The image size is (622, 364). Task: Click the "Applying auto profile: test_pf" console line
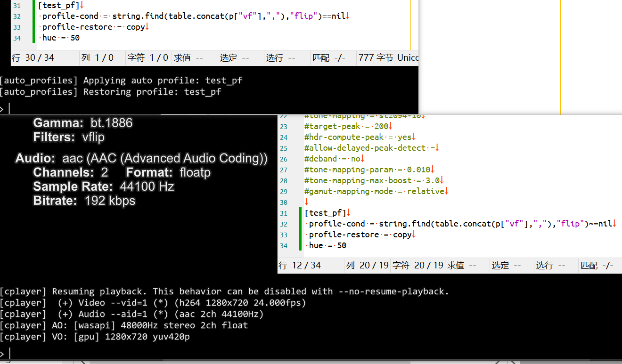tap(121, 81)
